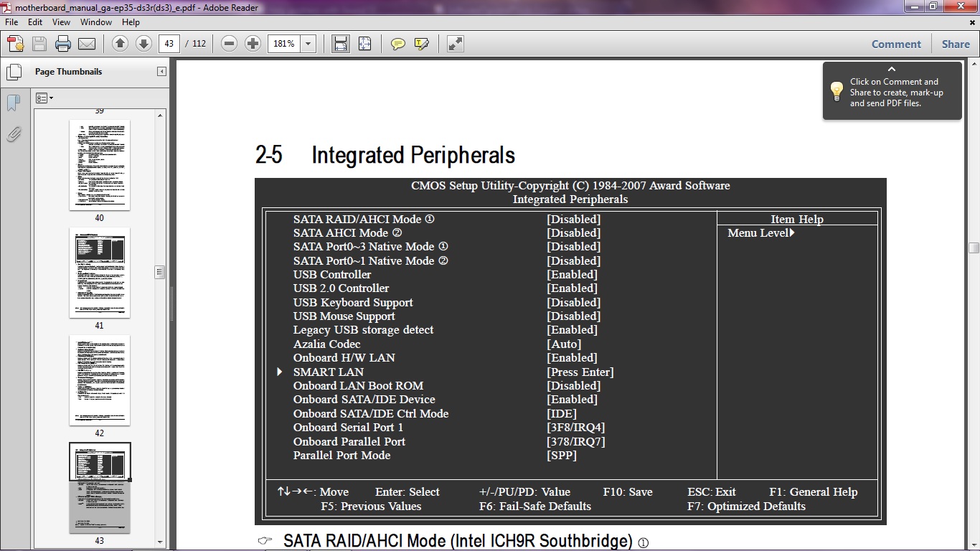This screenshot has width=980, height=551.
Task: Click the zoom percentage field
Action: point(285,44)
